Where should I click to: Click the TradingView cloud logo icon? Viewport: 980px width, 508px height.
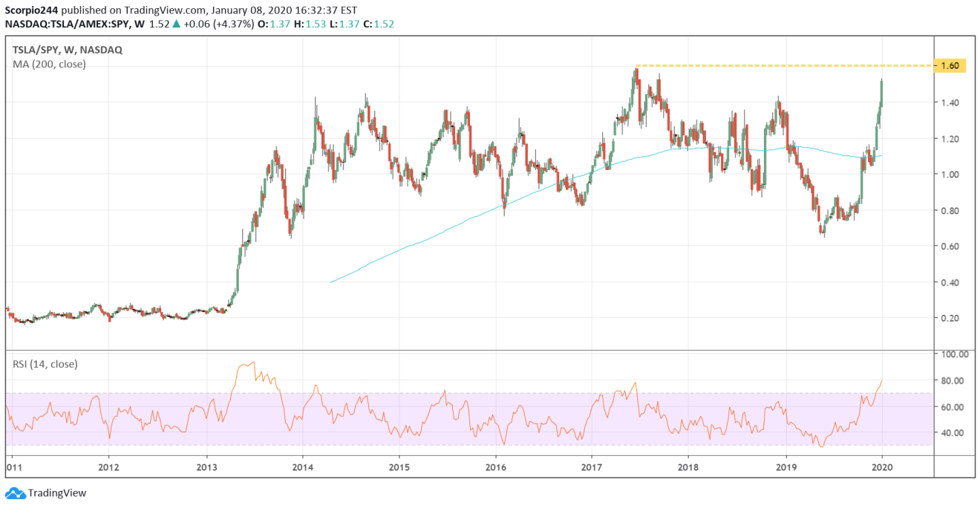(15, 493)
